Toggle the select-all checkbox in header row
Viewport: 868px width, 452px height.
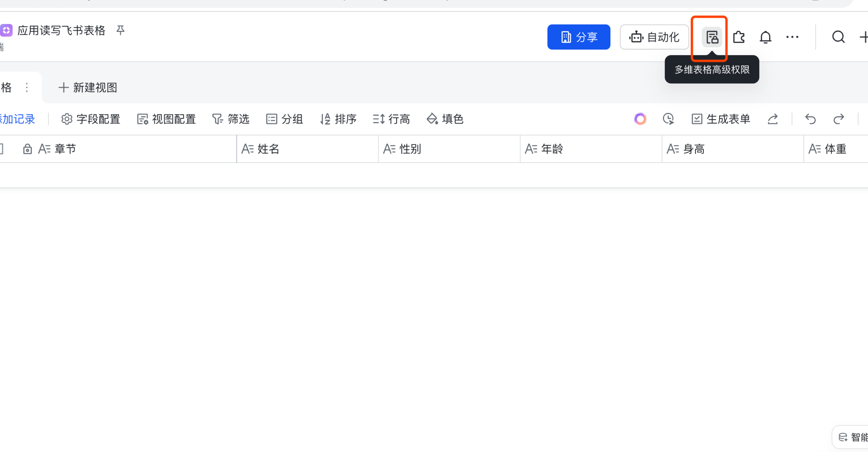(1, 149)
